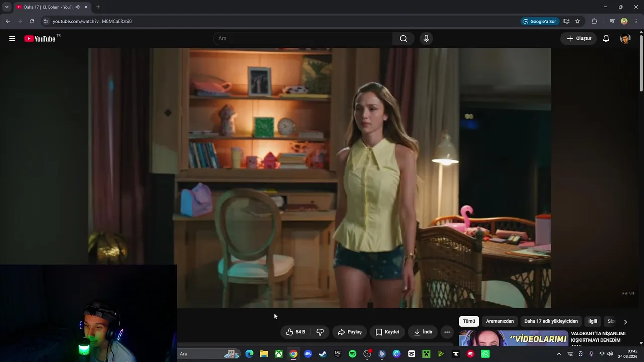The width and height of the screenshot is (644, 362).
Task: Reload the current browser page
Action: click(32, 21)
